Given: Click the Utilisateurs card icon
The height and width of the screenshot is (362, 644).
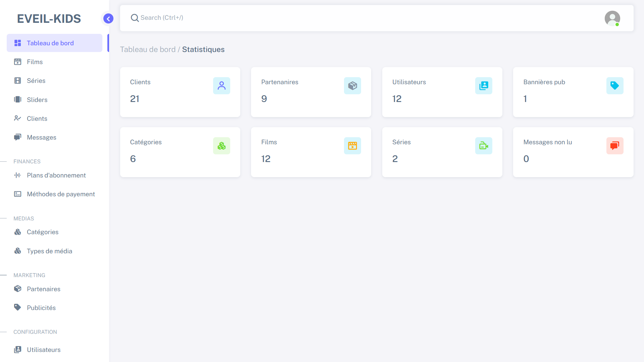Looking at the screenshot, I should pyautogui.click(x=484, y=86).
